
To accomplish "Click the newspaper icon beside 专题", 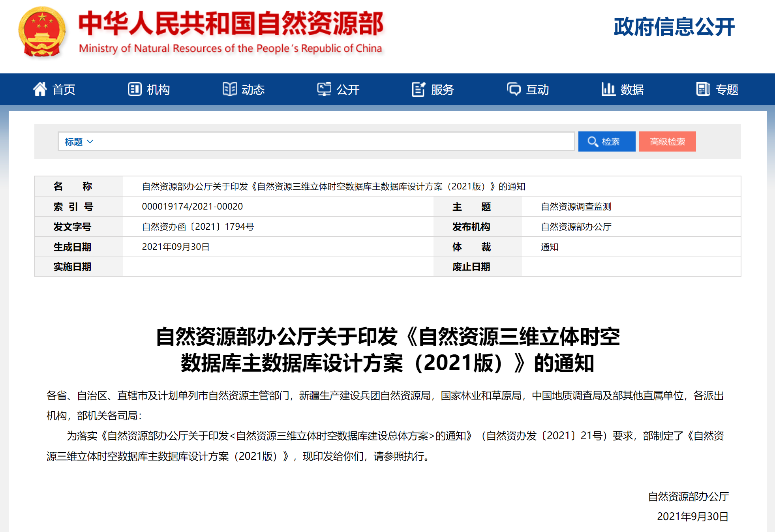I will [703, 89].
